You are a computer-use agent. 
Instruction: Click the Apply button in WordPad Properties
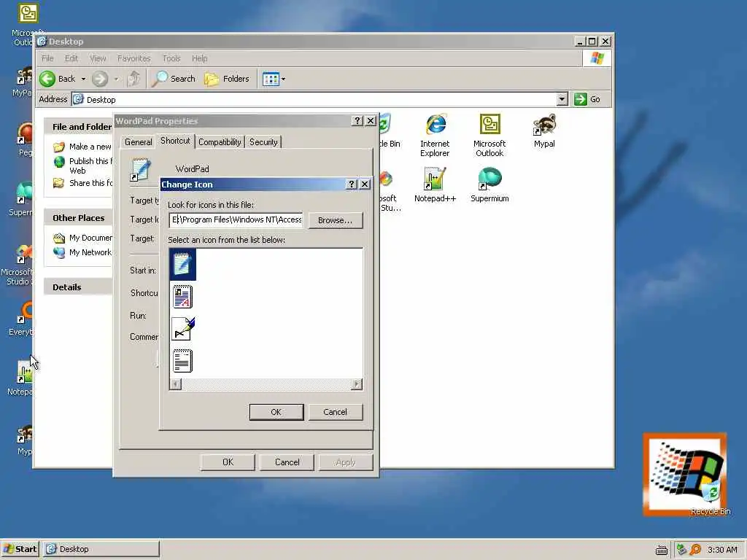tap(346, 462)
